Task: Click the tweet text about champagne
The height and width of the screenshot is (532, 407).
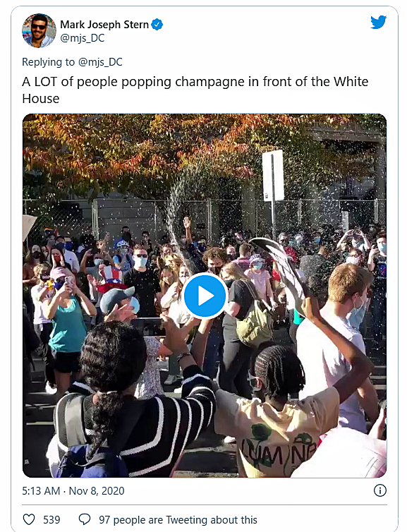Action: pos(195,90)
